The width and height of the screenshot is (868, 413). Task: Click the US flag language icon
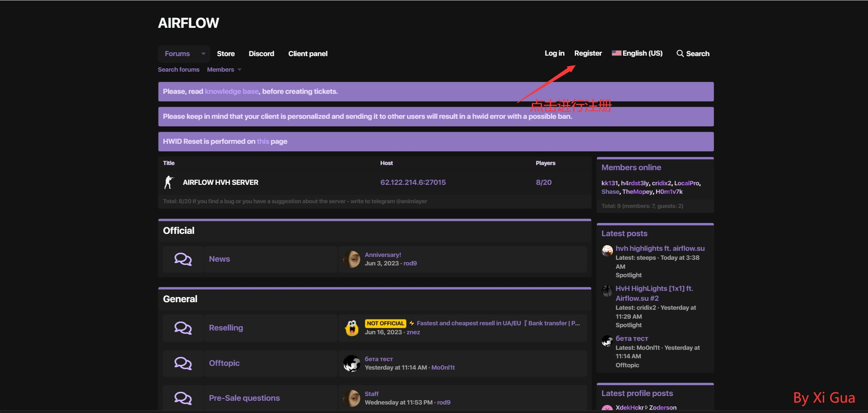click(x=616, y=53)
